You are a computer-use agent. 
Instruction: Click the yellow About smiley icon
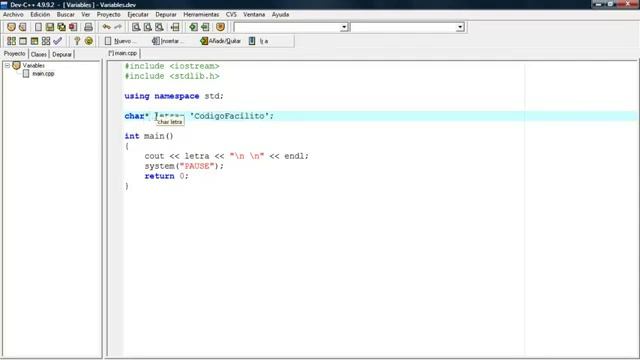[89, 41]
